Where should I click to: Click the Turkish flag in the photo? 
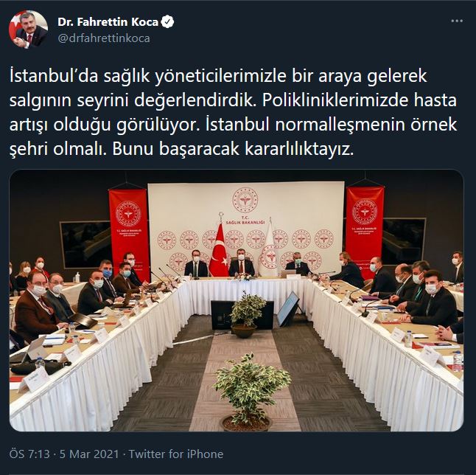click(x=219, y=249)
